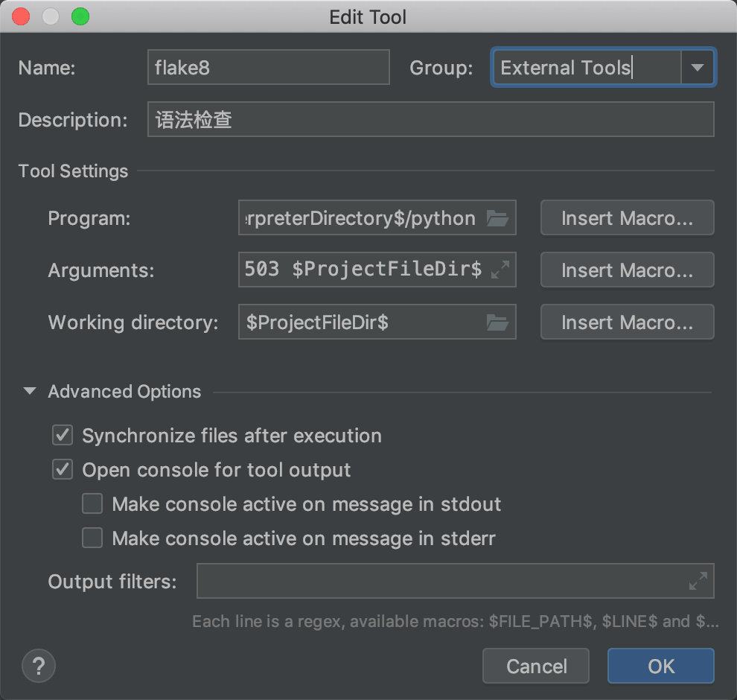
Task: Click the green zoom window button
Action: click(x=80, y=16)
